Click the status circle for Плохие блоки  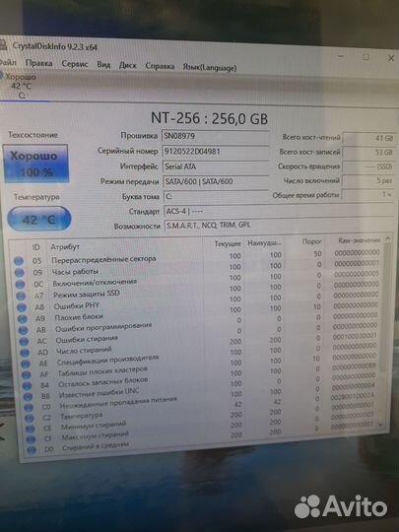22,318
